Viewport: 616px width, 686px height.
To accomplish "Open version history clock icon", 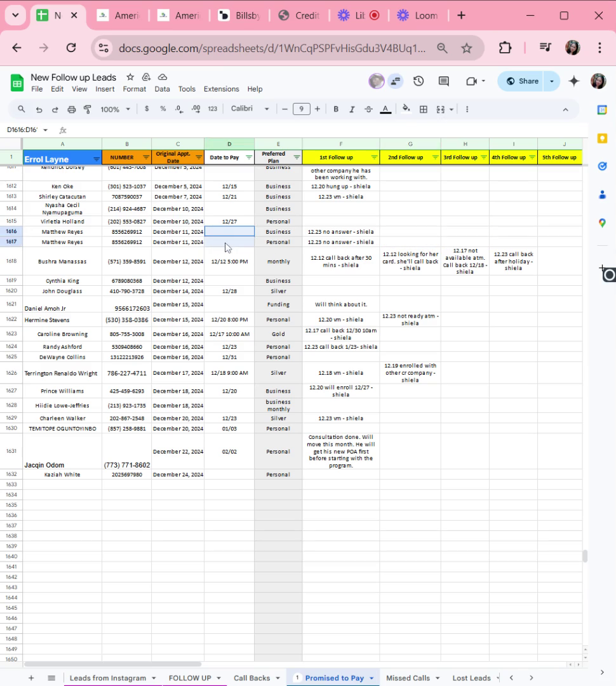I will pyautogui.click(x=418, y=81).
